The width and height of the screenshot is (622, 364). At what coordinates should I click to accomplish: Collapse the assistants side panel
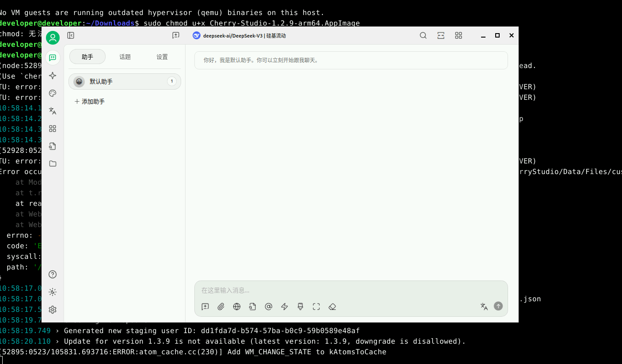click(x=71, y=35)
